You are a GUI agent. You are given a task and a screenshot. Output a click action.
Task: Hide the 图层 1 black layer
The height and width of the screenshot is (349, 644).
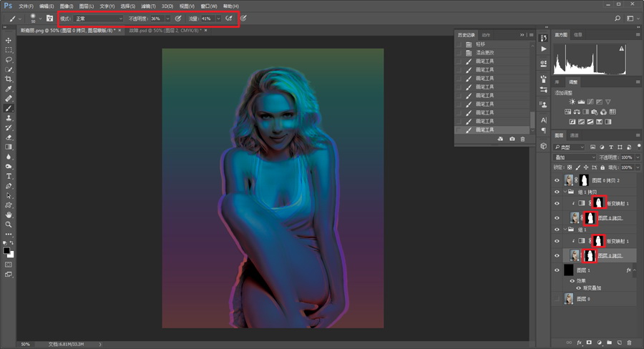pyautogui.click(x=557, y=270)
